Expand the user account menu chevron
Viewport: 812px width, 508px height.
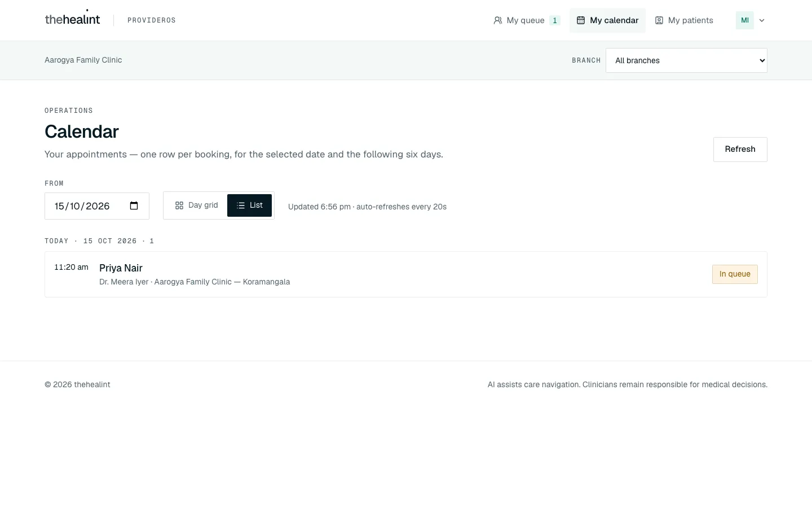(762, 20)
